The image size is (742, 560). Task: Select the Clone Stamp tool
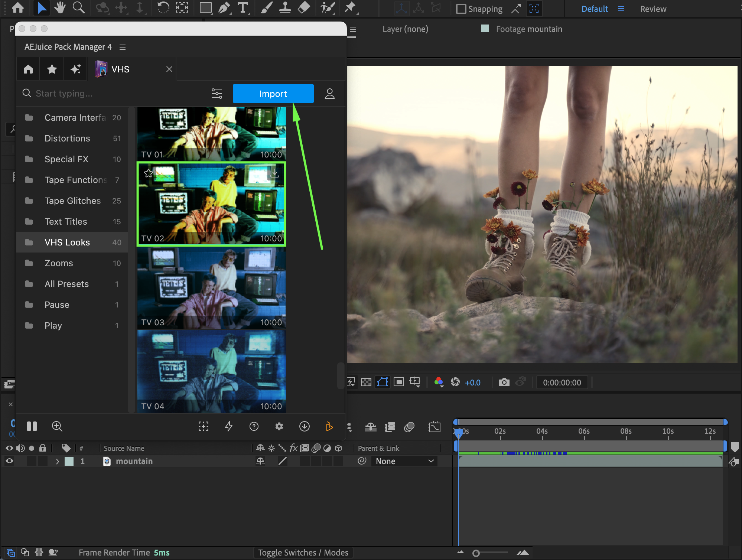[285, 8]
